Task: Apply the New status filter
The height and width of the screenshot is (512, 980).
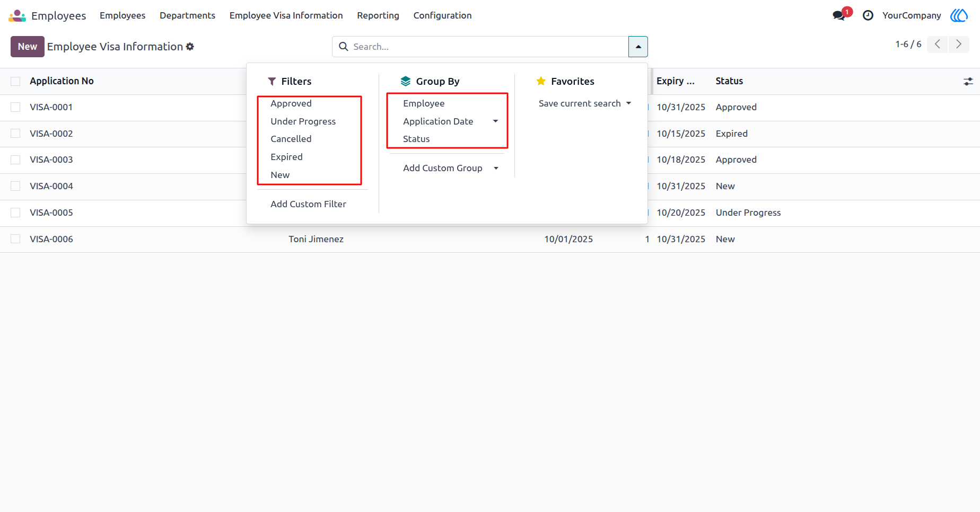Action: tap(280, 175)
